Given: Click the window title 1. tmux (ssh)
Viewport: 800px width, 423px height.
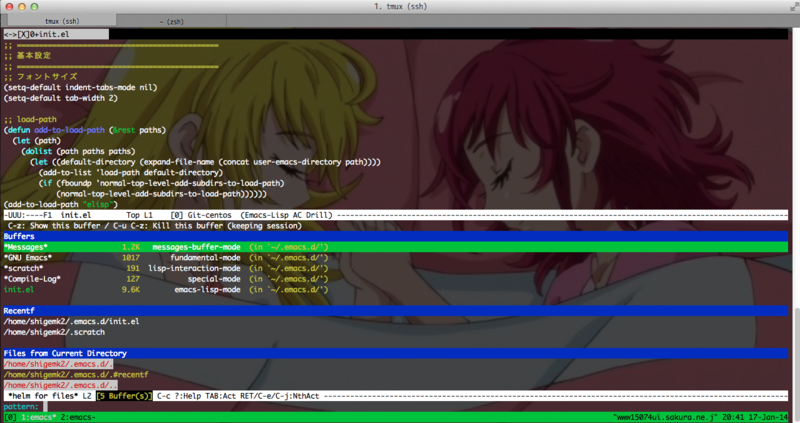Looking at the screenshot, I should 401,7.
